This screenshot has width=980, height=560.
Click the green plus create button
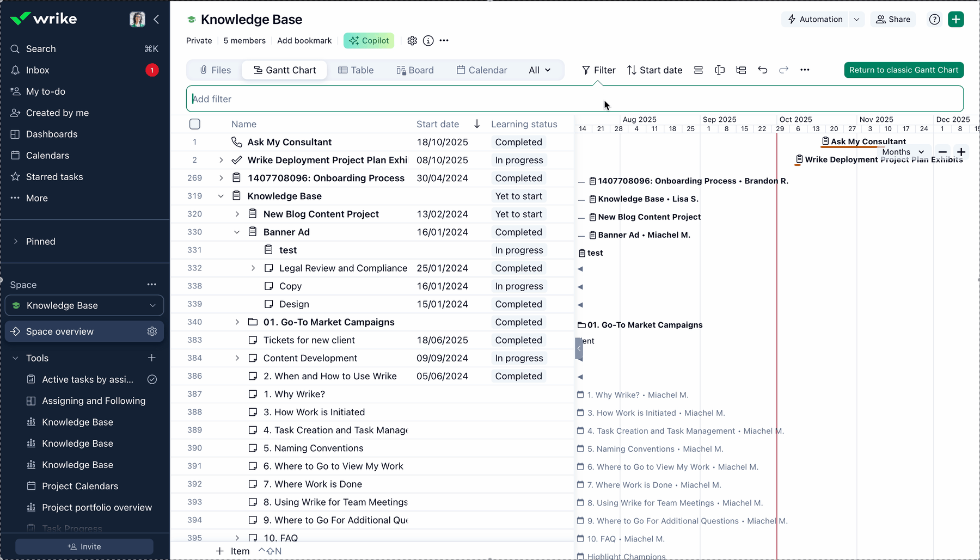tap(955, 20)
